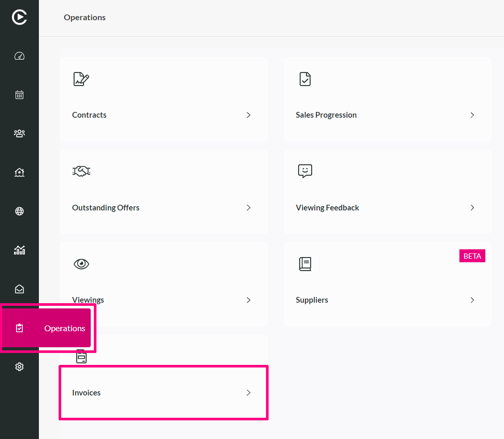Open the settings gear icon in sidebar
This screenshot has height=439, width=504.
coord(19,366)
